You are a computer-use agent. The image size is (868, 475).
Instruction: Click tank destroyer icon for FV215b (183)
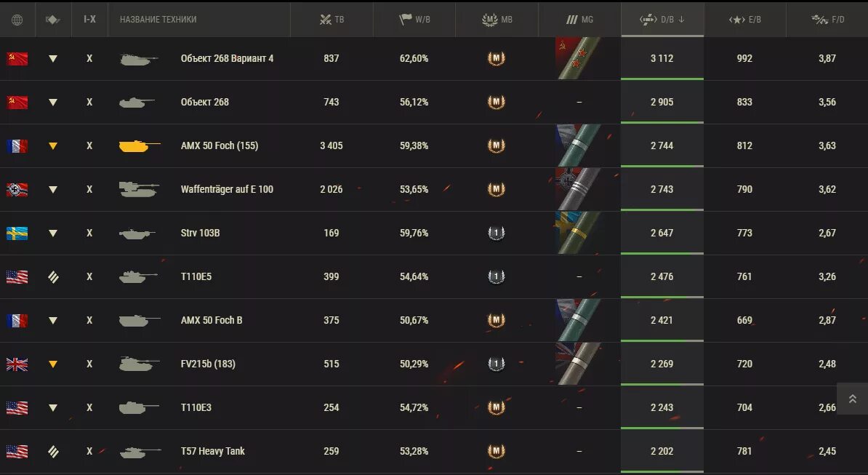click(52, 364)
